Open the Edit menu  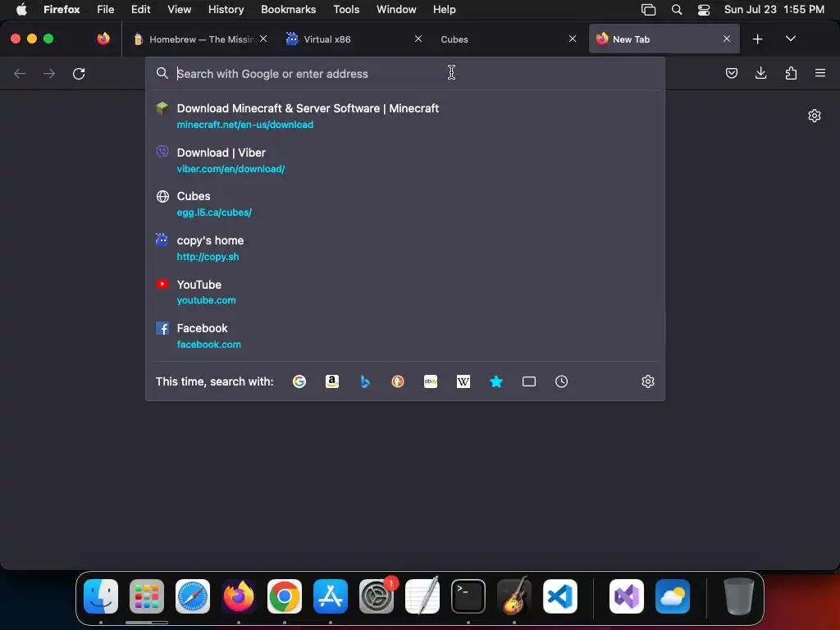click(140, 9)
